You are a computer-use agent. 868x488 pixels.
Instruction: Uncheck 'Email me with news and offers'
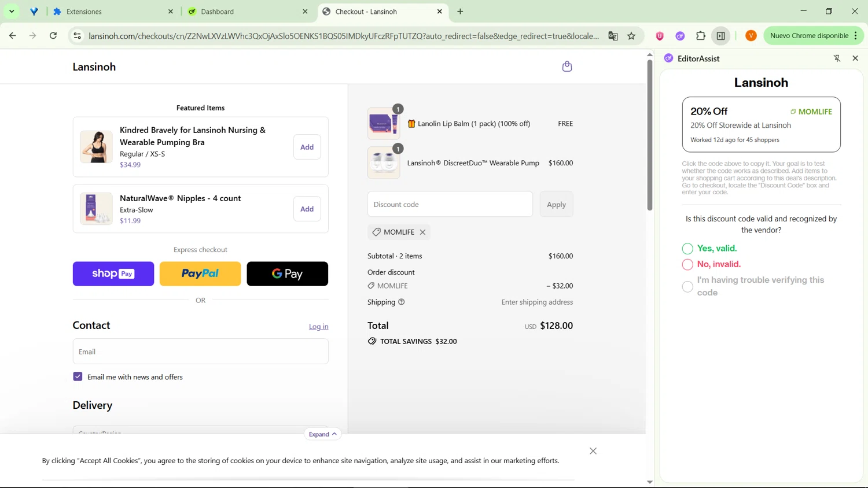[78, 376]
